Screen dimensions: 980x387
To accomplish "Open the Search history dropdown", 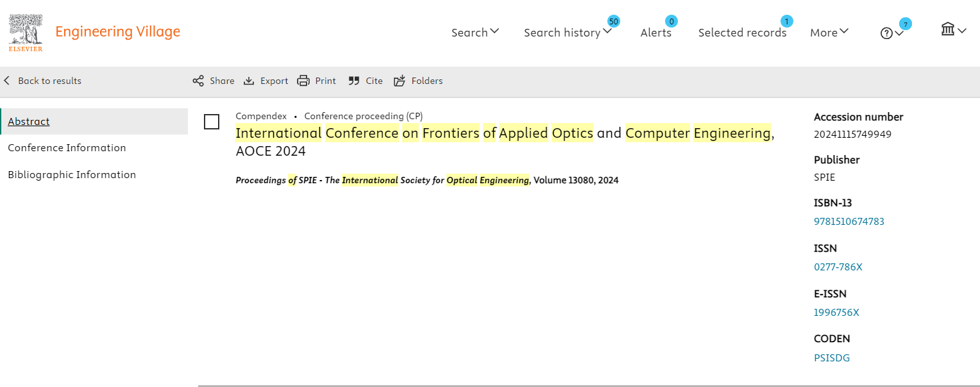I will 568,33.
